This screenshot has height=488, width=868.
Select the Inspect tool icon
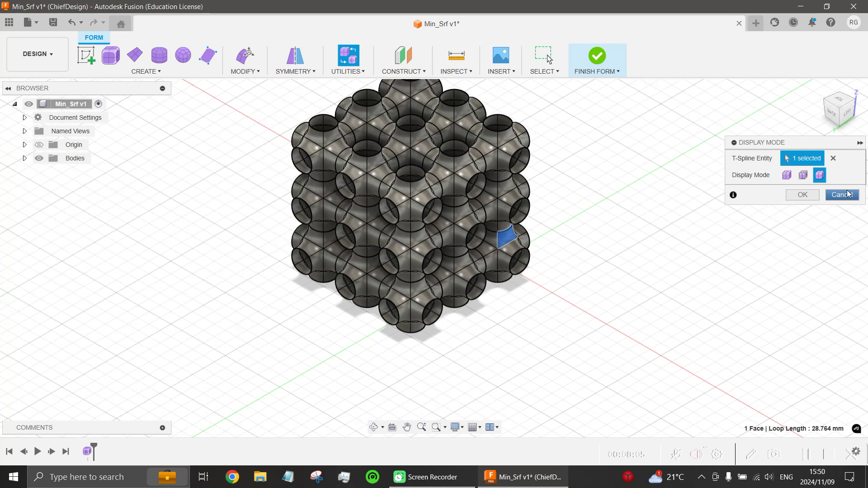click(x=456, y=55)
